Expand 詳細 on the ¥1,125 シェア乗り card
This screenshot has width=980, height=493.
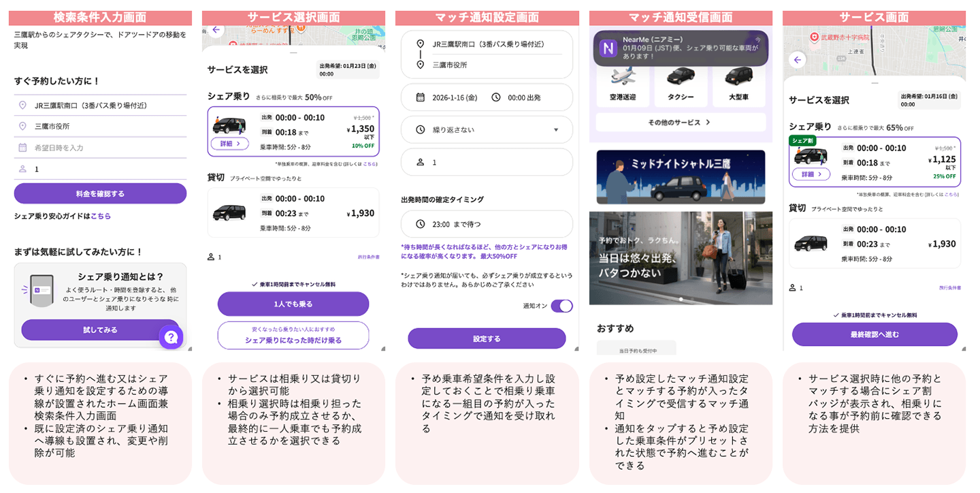coord(811,174)
